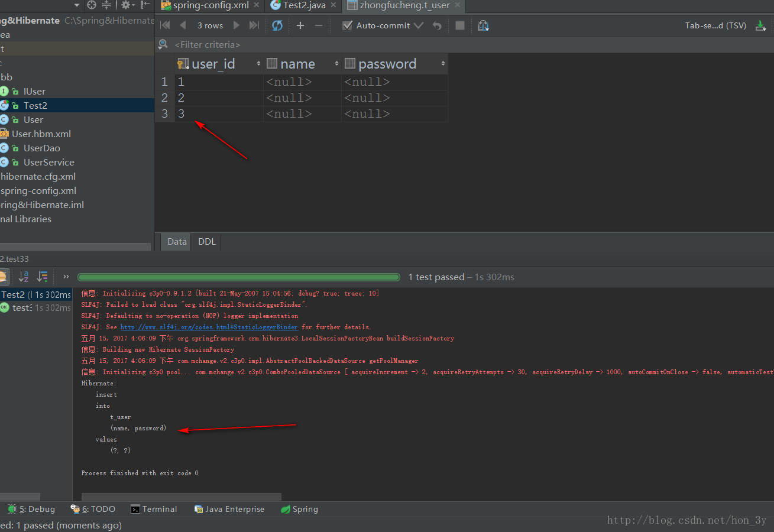Open the Tab-separated (TSV) extractor dropdown
This screenshot has height=532, width=774.
coord(715,25)
